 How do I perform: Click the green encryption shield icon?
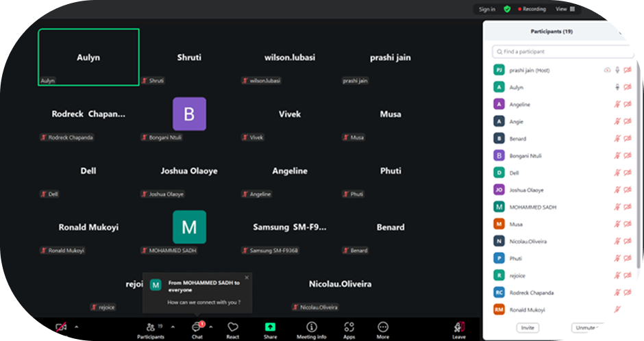(x=507, y=9)
